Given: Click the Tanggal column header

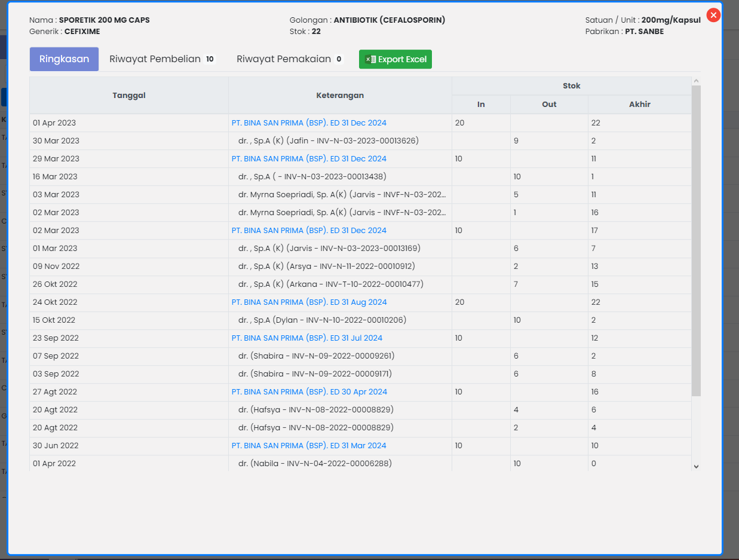Looking at the screenshot, I should pos(129,96).
